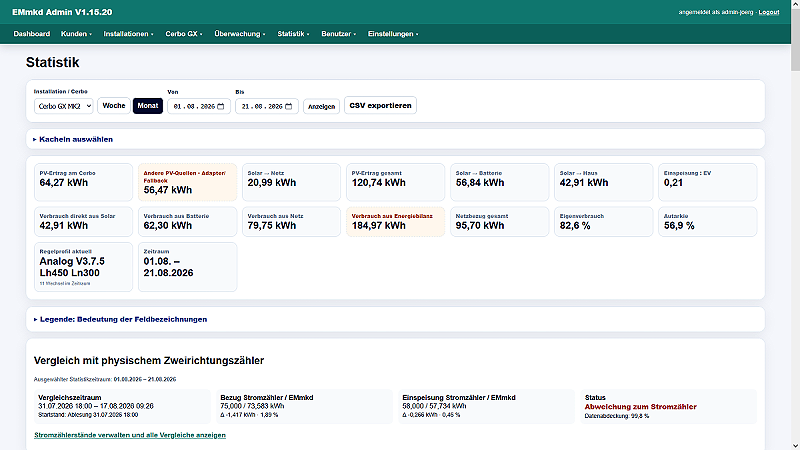This screenshot has width=800, height=450.
Task: Click the Vergleichszeitraum comparison card
Action: [122, 407]
